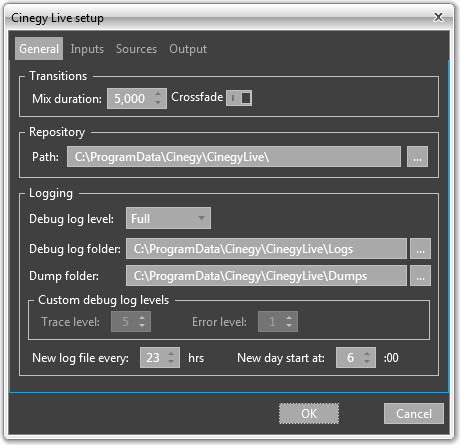Decrease Error level with down arrow

pos(289,325)
